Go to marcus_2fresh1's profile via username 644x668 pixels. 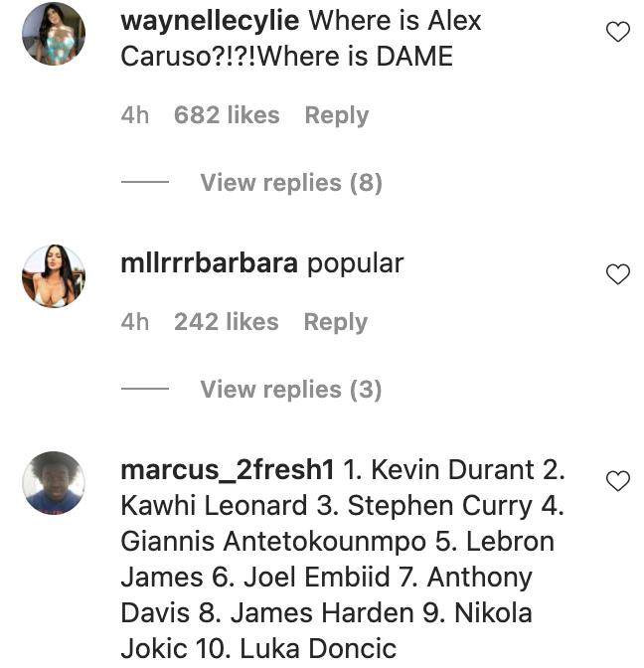tap(228, 469)
